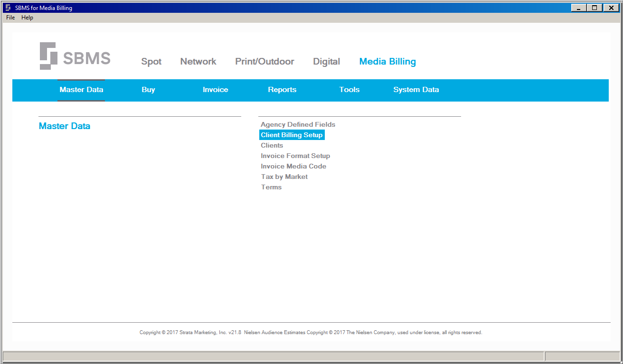
Task: Switch to the Network module
Action: pos(198,62)
